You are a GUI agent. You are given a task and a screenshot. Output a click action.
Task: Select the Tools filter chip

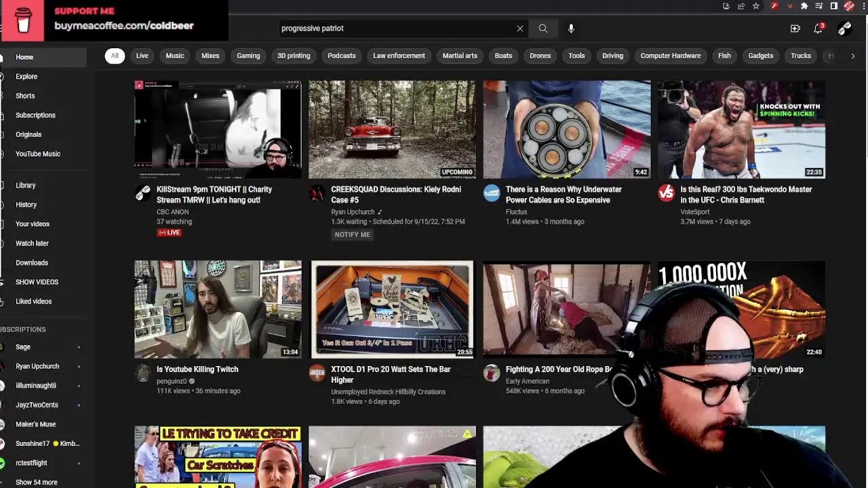point(576,56)
